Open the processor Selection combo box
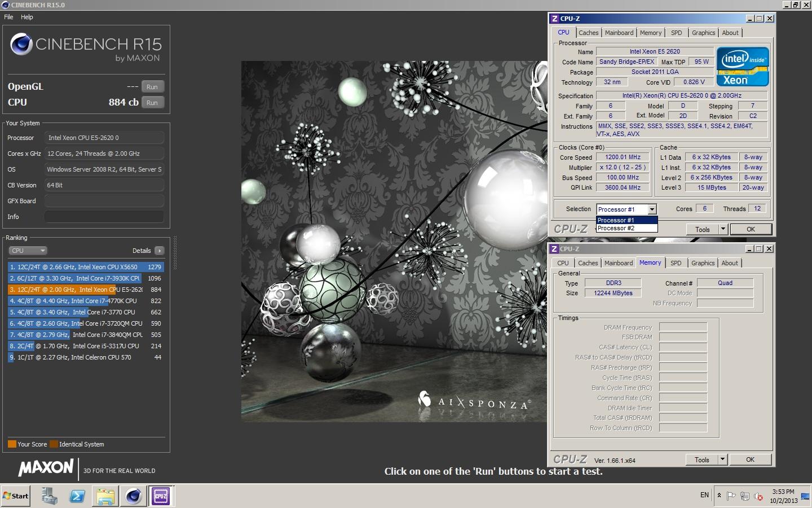Image resolution: width=812 pixels, height=508 pixels. pyautogui.click(x=626, y=209)
